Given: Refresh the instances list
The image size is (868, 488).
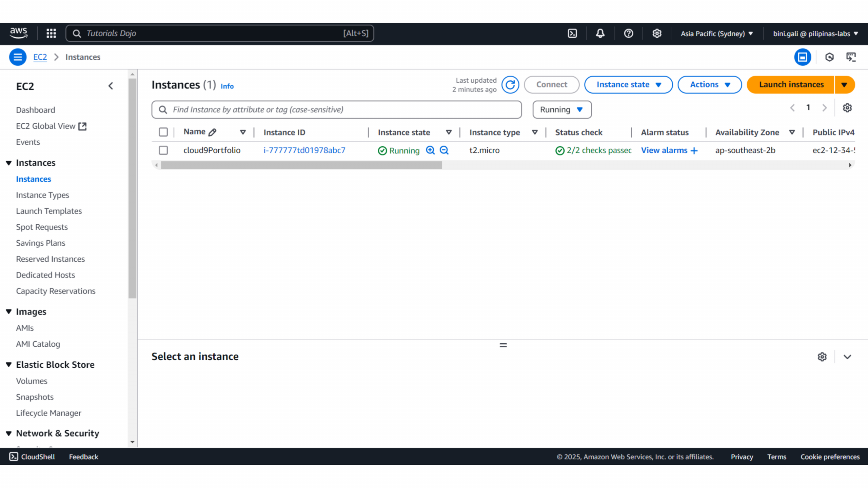Looking at the screenshot, I should 510,85.
